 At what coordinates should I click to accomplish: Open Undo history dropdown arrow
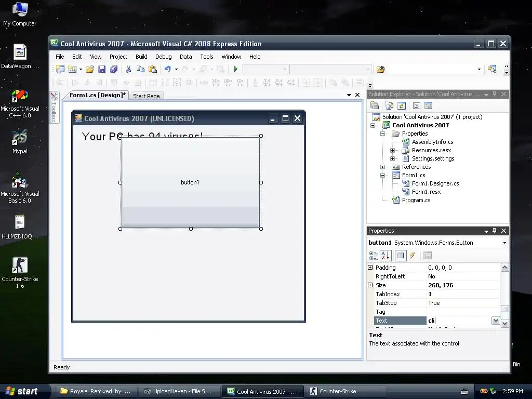(177, 69)
